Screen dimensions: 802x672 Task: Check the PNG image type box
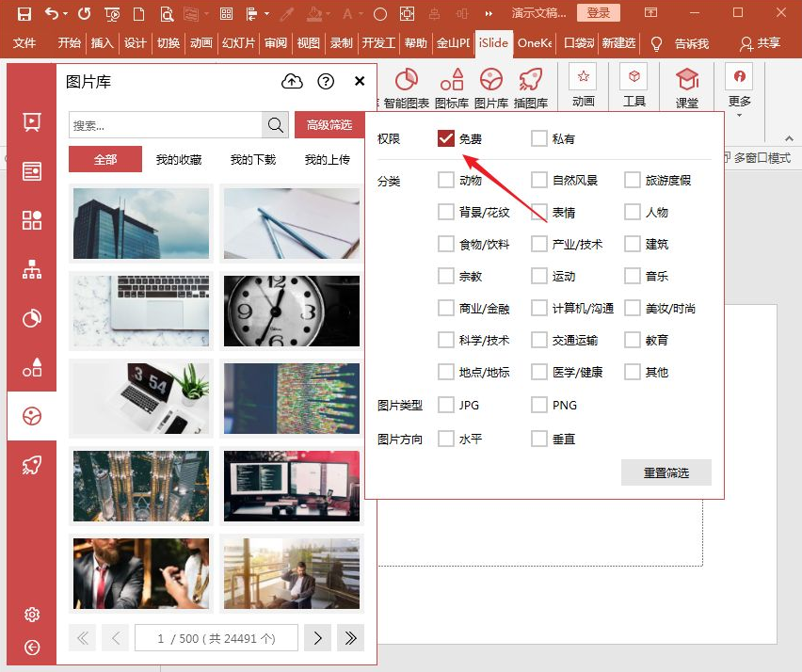[x=538, y=406]
